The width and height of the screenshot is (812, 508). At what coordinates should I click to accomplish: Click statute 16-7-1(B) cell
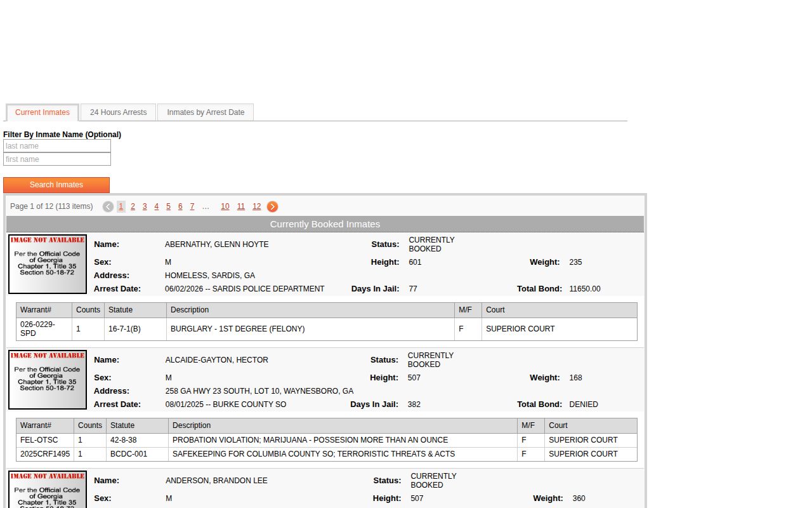pyautogui.click(x=135, y=329)
